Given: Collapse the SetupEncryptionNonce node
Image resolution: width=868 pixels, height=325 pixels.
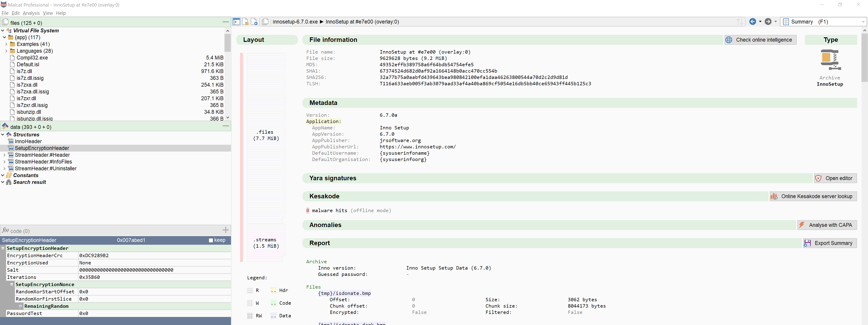Looking at the screenshot, I should click(12, 285).
